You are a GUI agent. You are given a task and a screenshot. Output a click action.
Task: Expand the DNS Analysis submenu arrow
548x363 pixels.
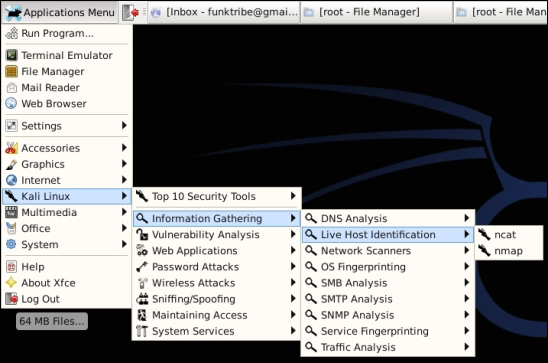467,218
